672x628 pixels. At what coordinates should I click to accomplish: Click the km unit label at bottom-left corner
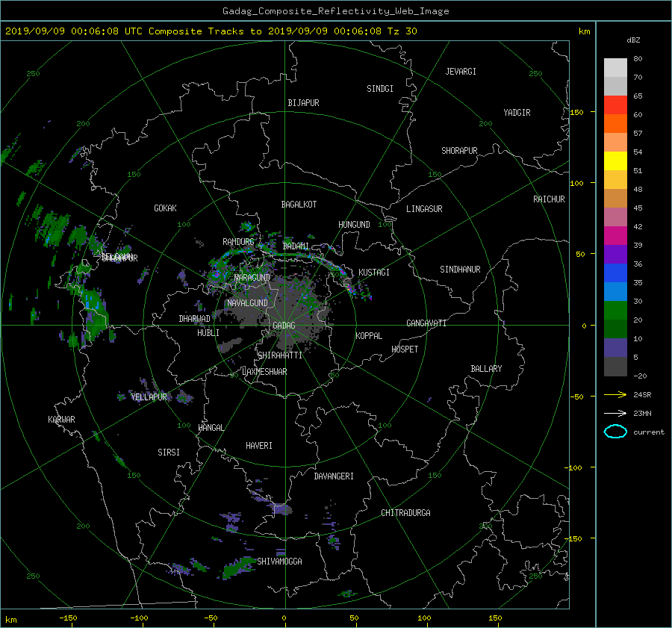(x=10, y=620)
